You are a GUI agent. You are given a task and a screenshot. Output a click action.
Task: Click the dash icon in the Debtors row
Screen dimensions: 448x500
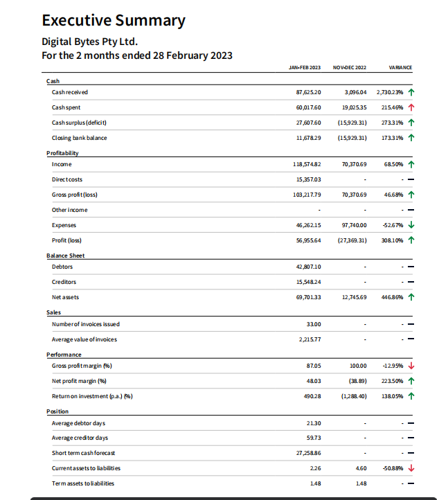click(x=410, y=267)
